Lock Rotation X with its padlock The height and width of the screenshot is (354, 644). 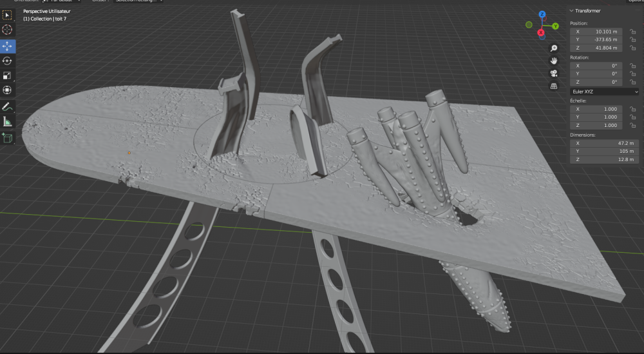coord(632,66)
